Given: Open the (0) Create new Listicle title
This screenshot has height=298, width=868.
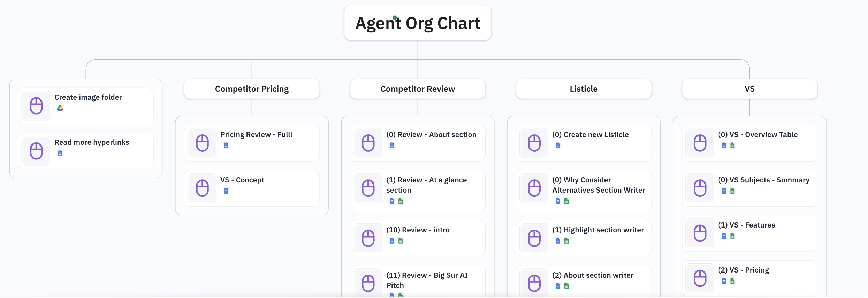Looking at the screenshot, I should (591, 135).
